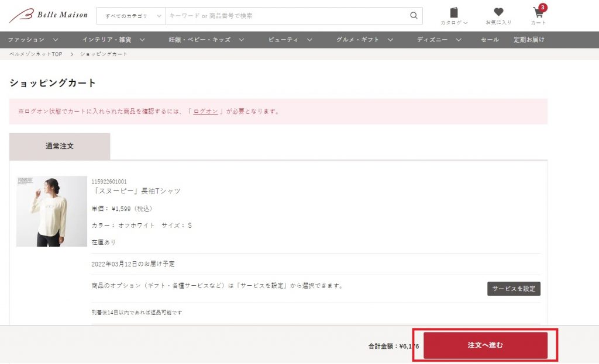Expand the ディズニー menu
Screen dimensions: 599x364
pyautogui.click(x=439, y=40)
